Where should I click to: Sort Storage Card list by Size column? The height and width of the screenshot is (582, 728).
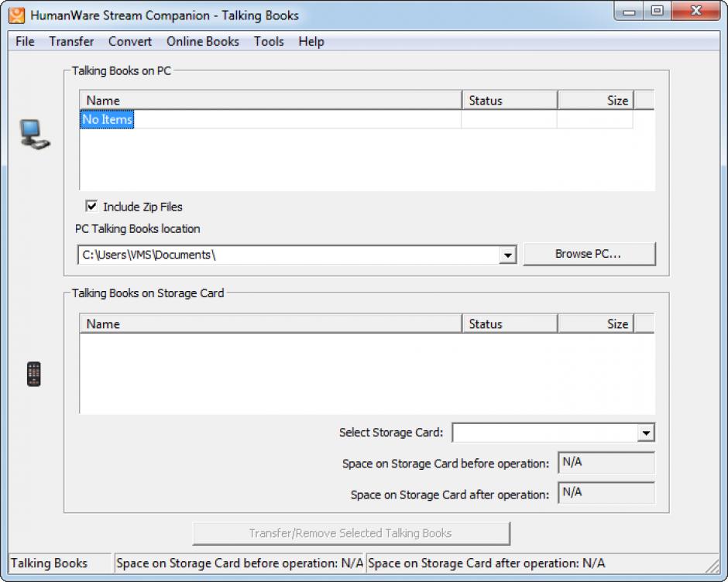point(595,324)
